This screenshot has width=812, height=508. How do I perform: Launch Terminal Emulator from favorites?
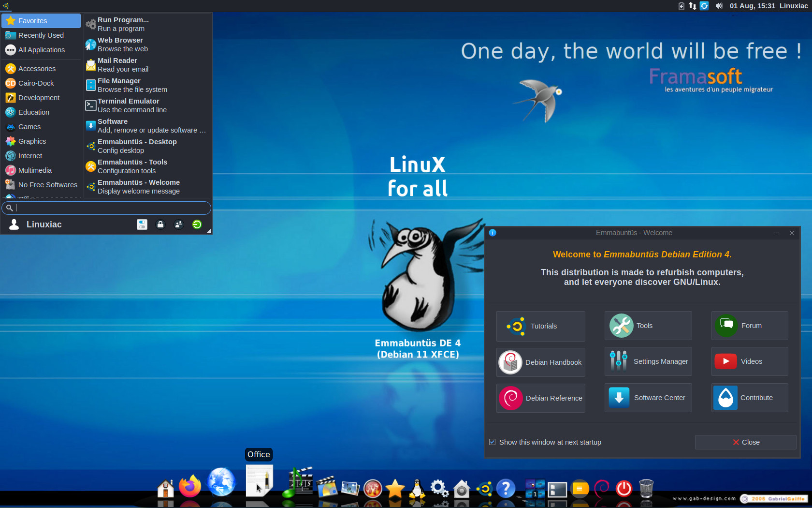147,105
